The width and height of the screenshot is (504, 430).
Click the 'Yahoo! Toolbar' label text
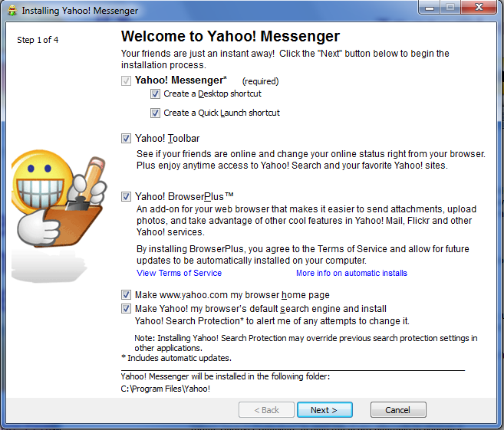click(x=167, y=139)
